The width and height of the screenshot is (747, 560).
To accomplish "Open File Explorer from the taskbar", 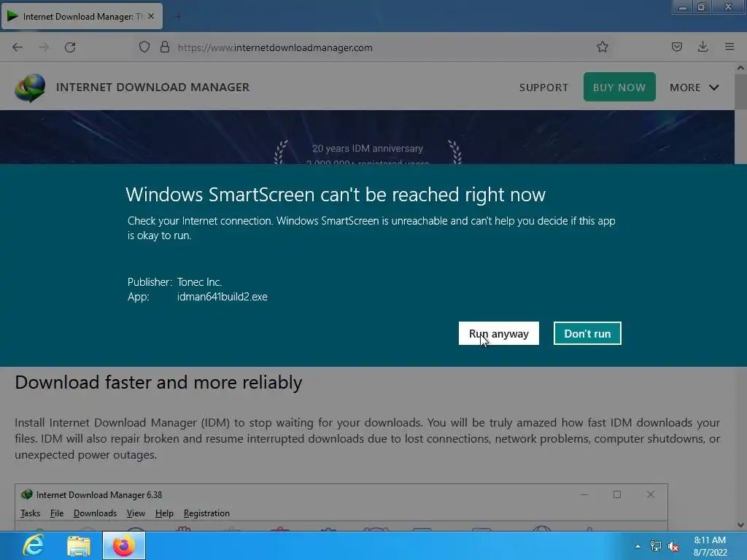I will tap(78, 545).
